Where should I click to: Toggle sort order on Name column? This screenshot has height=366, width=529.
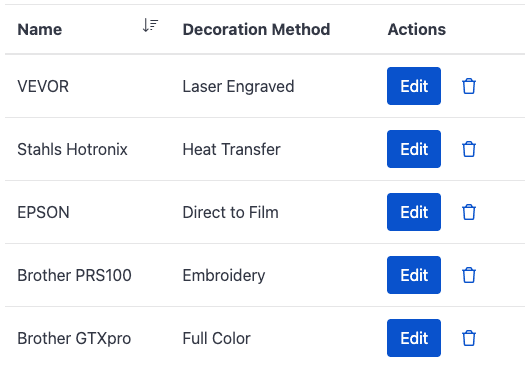[150, 25]
